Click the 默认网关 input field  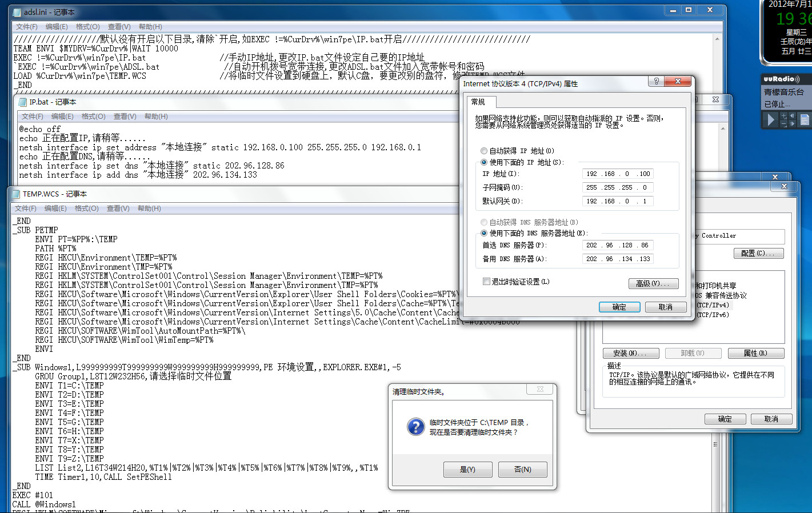[618, 201]
